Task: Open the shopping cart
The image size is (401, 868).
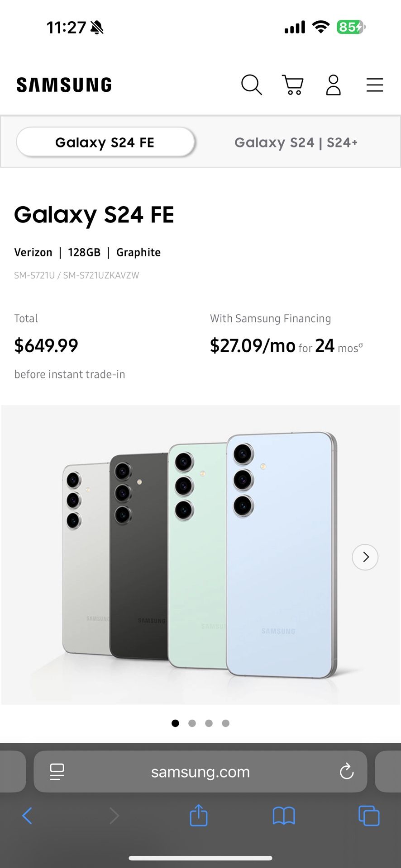Action: tap(292, 85)
